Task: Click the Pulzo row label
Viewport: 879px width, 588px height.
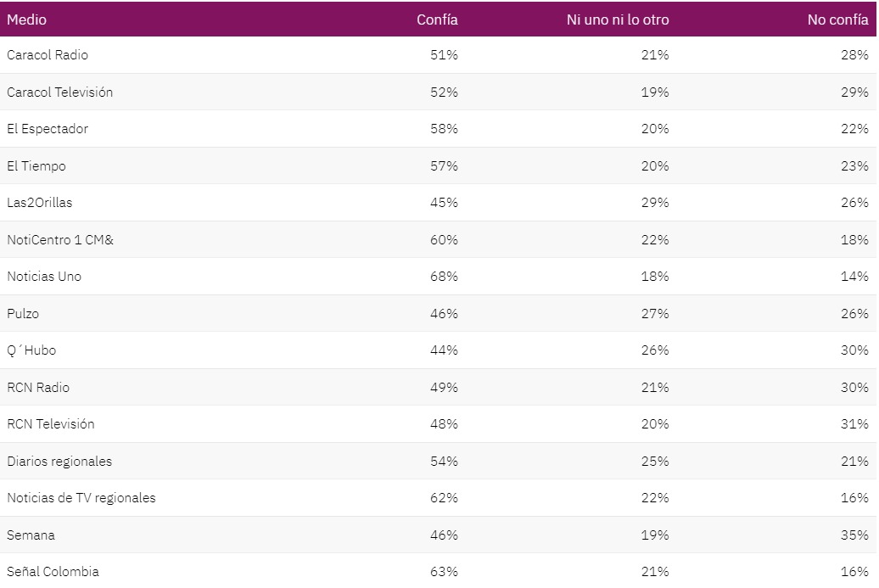Action: click(22, 313)
